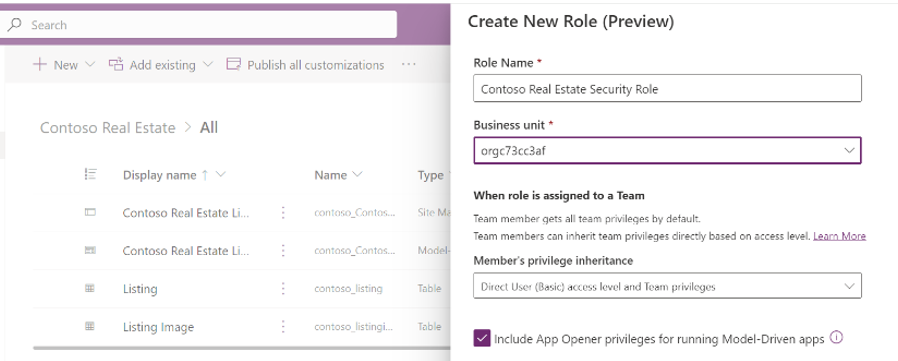Click the model-driven app row icon
898x361 pixels.
click(x=90, y=250)
